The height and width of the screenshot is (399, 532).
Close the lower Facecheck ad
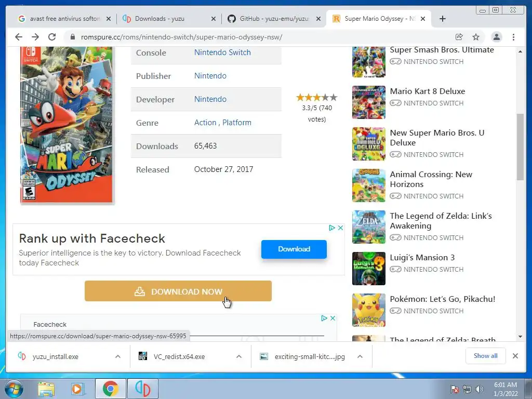333,318
